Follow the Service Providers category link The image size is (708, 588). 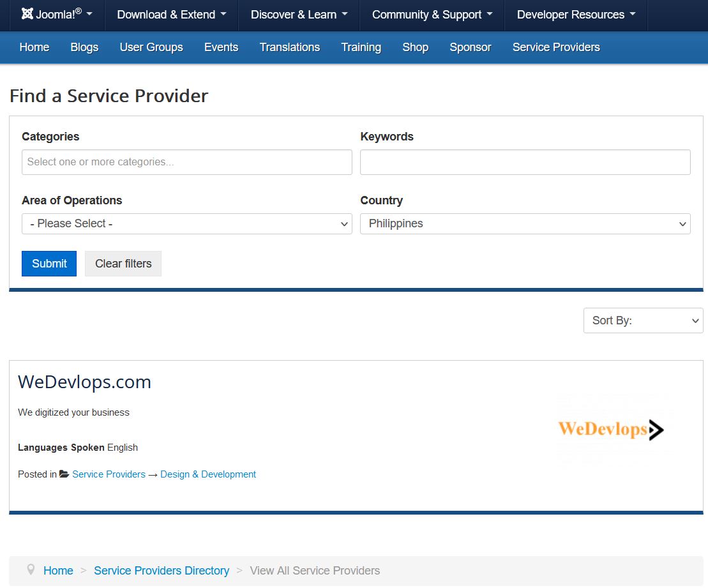click(x=109, y=474)
